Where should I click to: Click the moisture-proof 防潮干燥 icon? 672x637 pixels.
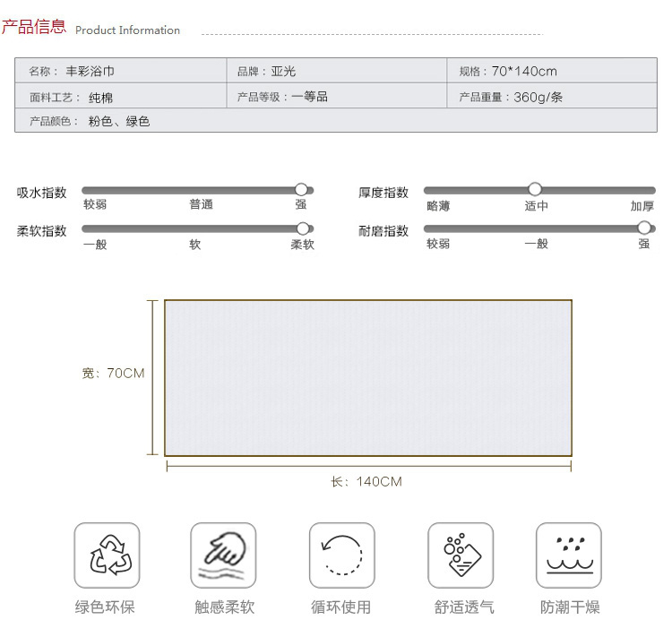click(568, 555)
